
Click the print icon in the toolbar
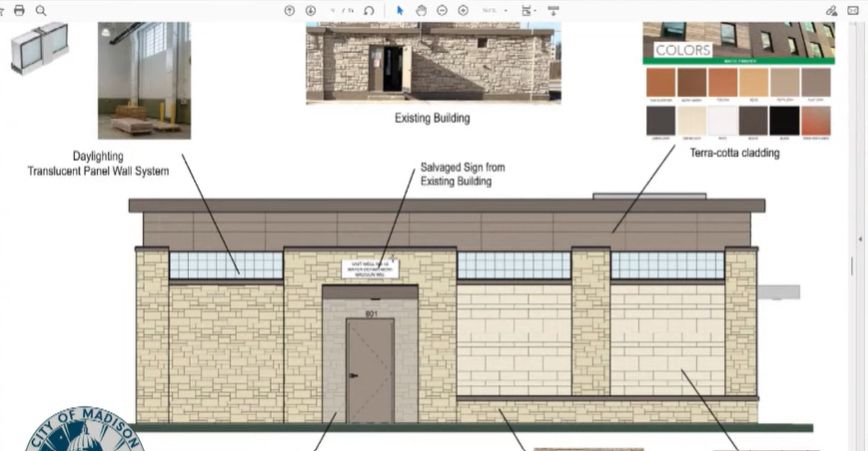(19, 10)
